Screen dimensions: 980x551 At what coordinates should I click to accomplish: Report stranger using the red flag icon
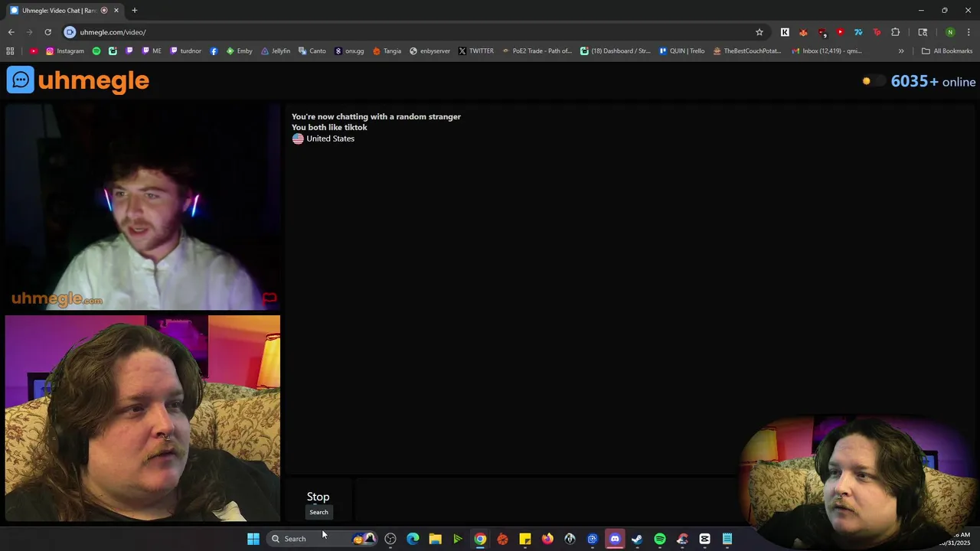coord(269,298)
